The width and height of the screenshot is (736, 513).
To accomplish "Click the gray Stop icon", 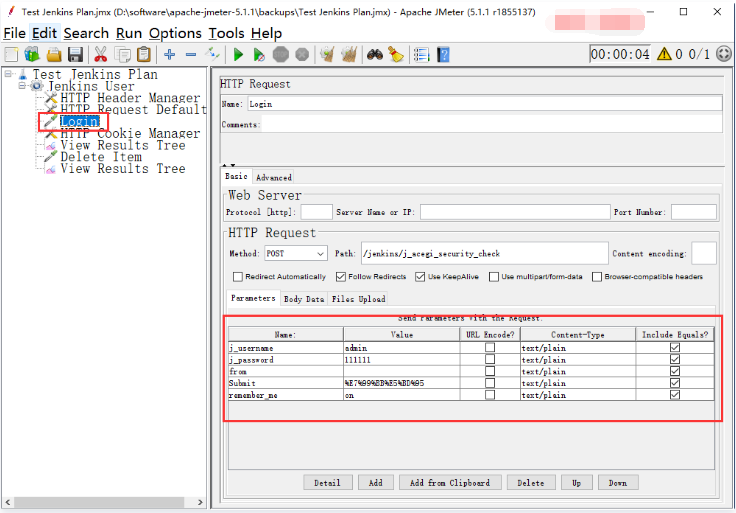I will 281,55.
